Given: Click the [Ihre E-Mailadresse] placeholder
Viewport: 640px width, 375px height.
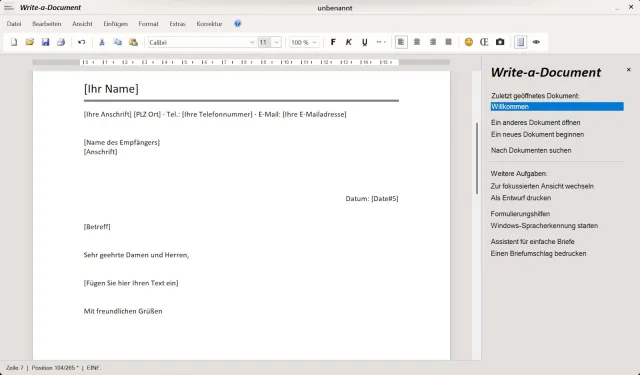Looking at the screenshot, I should pyautogui.click(x=314, y=114).
